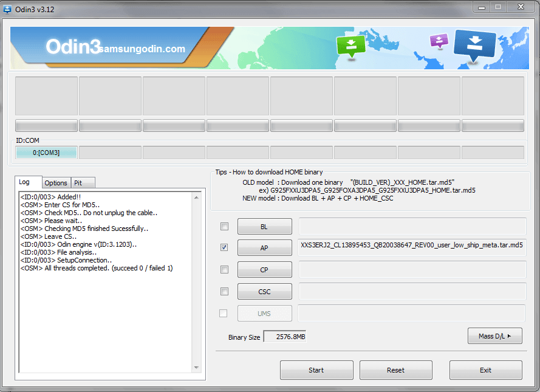The height and width of the screenshot is (392, 540).
Task: Maximize the Odin3 window
Action: click(497, 7)
